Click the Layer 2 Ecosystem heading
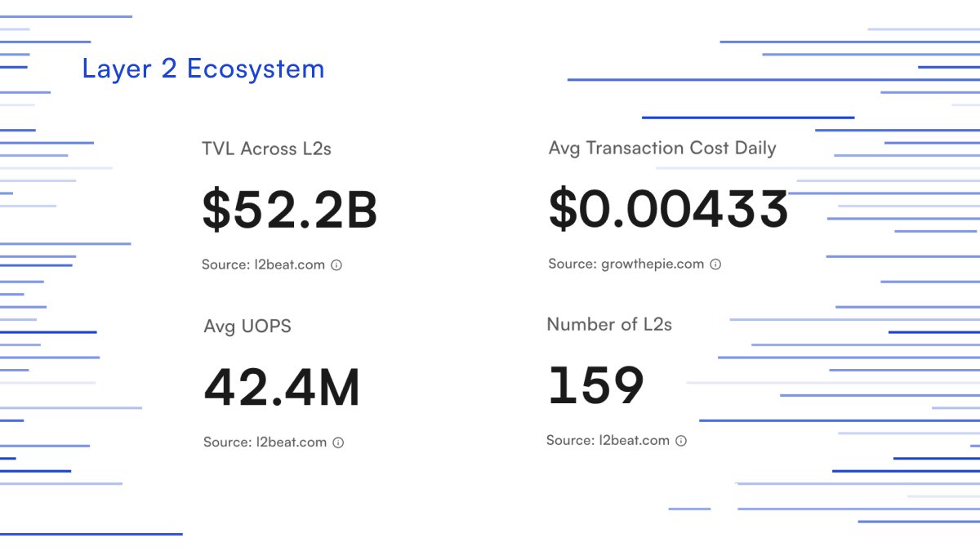Image resolution: width=980 pixels, height=551 pixels. (203, 69)
